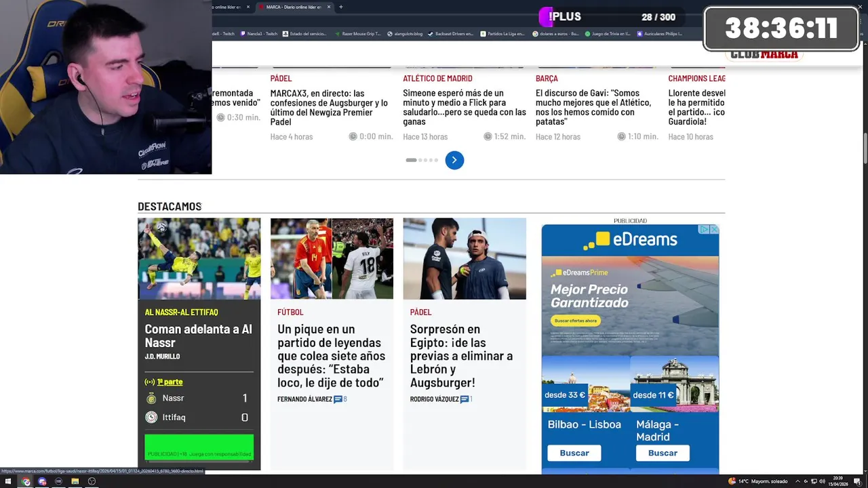
Task: Open comments icon next to Rodrigo Vázquez
Action: 466,399
